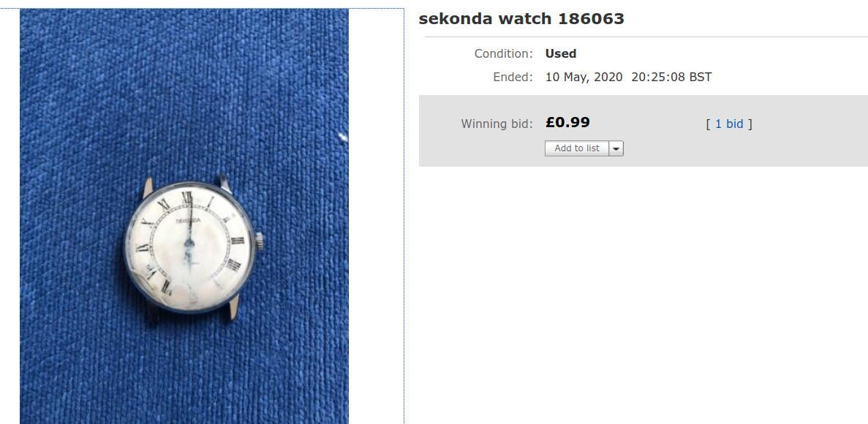Viewport: 868px width, 424px height.
Task: Click the Winning bid label
Action: [497, 124]
